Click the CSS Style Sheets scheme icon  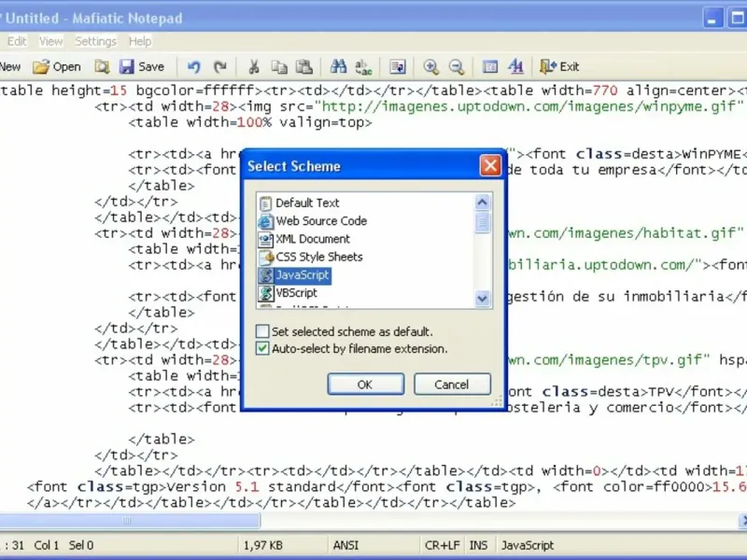[266, 258]
